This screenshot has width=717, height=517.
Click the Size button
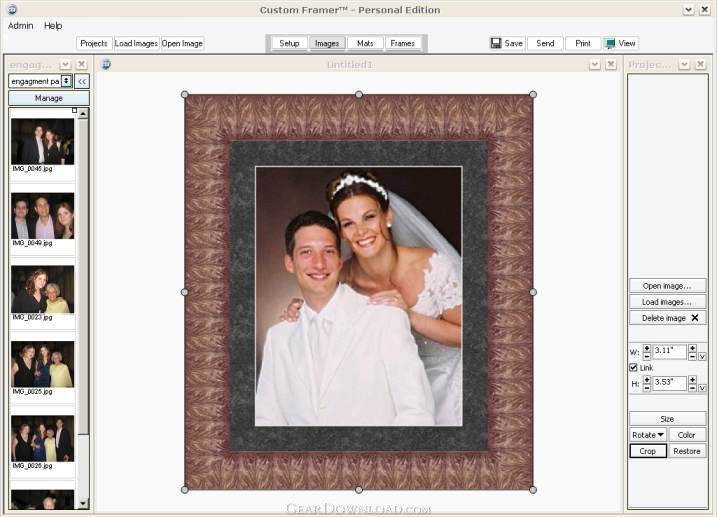(668, 419)
